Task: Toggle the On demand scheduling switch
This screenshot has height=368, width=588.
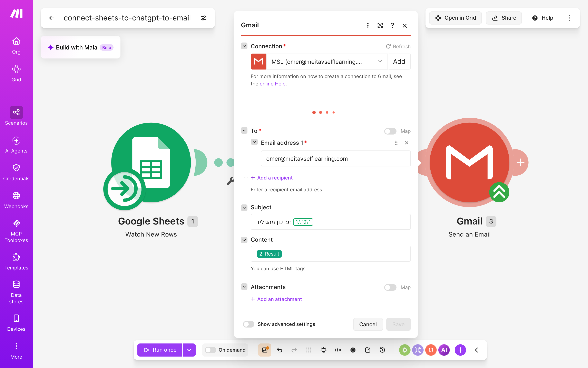Action: tap(210, 350)
